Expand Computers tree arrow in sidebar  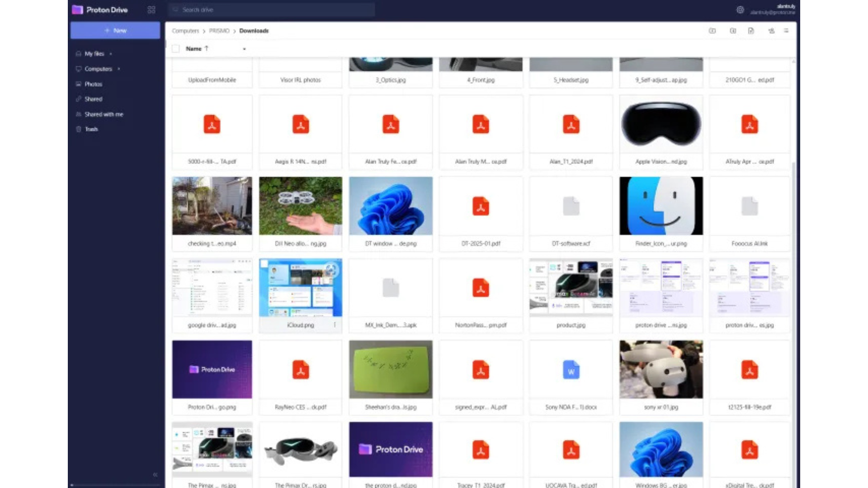119,69
